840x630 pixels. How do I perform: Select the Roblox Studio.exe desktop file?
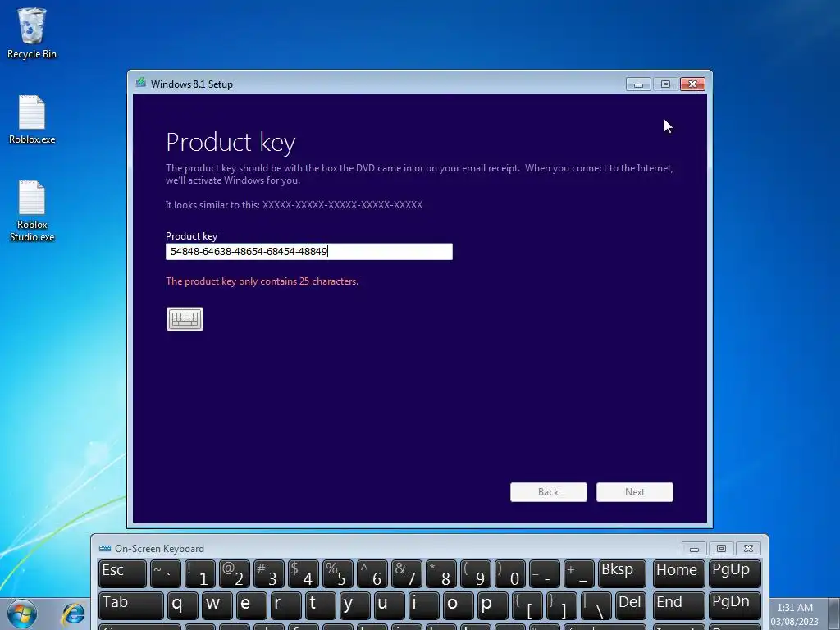pos(32,211)
